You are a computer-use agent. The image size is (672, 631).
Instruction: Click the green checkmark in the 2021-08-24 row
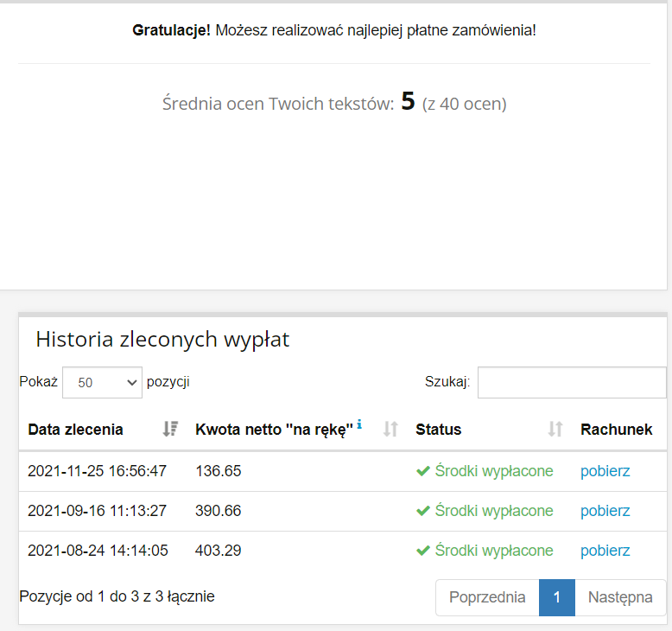(422, 551)
